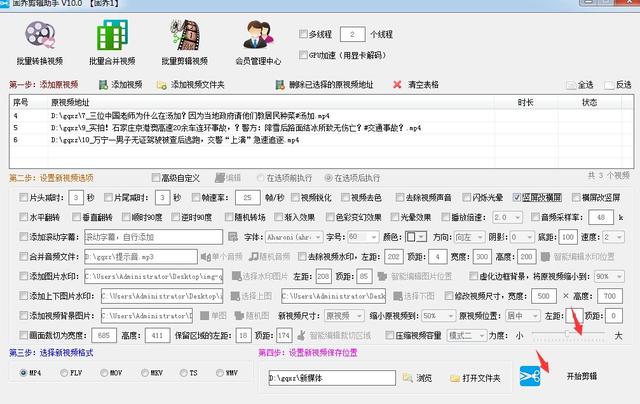
Task: Open the 压缩视频容量 模式二 dropdown
Action: click(x=467, y=335)
